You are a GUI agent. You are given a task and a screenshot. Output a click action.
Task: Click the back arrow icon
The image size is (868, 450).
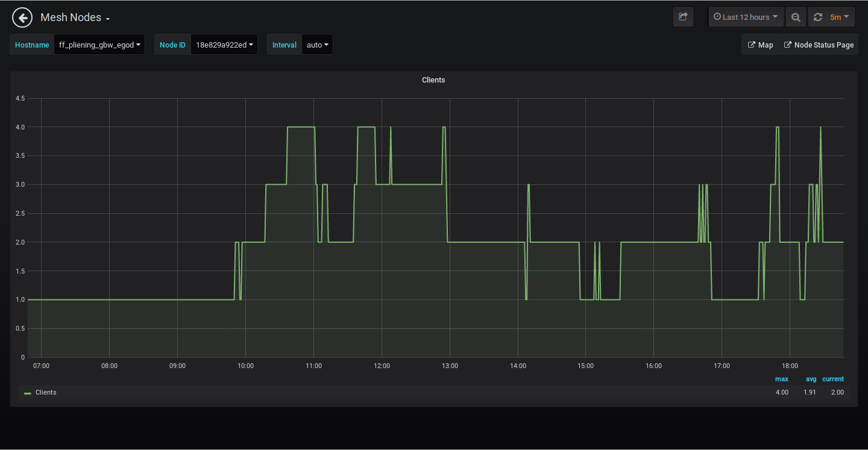pos(22,17)
